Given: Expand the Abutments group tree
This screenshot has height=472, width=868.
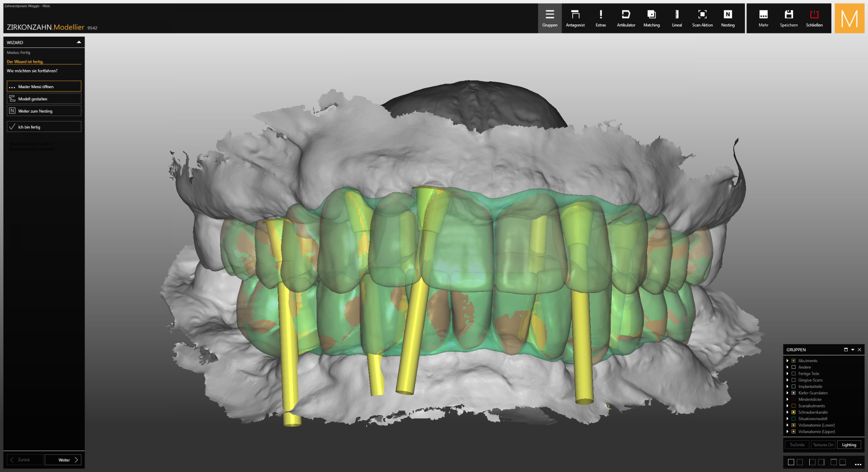Looking at the screenshot, I should 788,361.
